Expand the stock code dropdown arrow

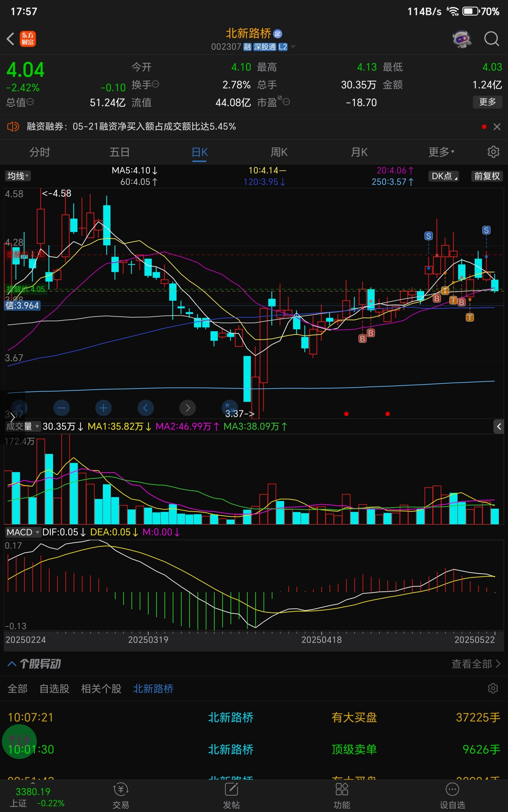tap(293, 47)
